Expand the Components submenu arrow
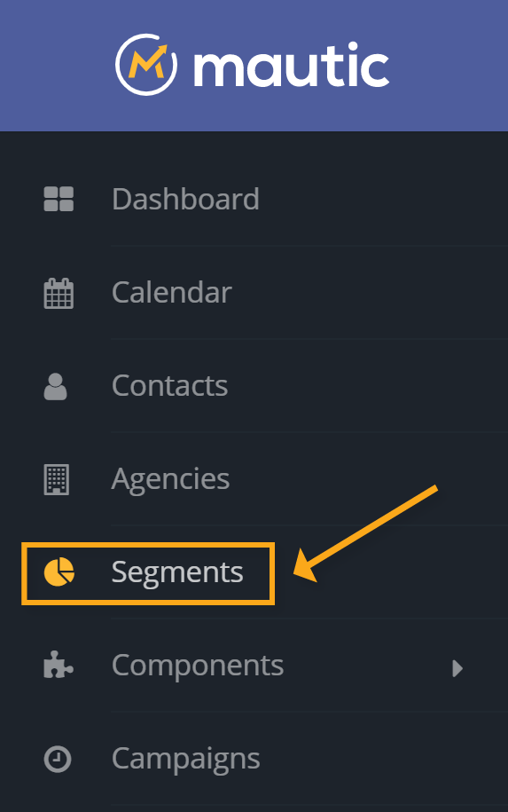 pyautogui.click(x=457, y=668)
